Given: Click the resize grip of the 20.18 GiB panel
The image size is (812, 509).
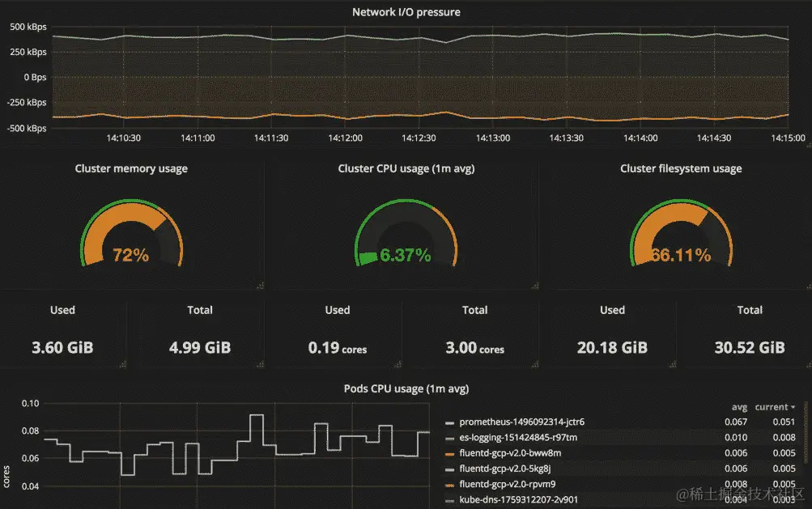Looking at the screenshot, I should [672, 364].
